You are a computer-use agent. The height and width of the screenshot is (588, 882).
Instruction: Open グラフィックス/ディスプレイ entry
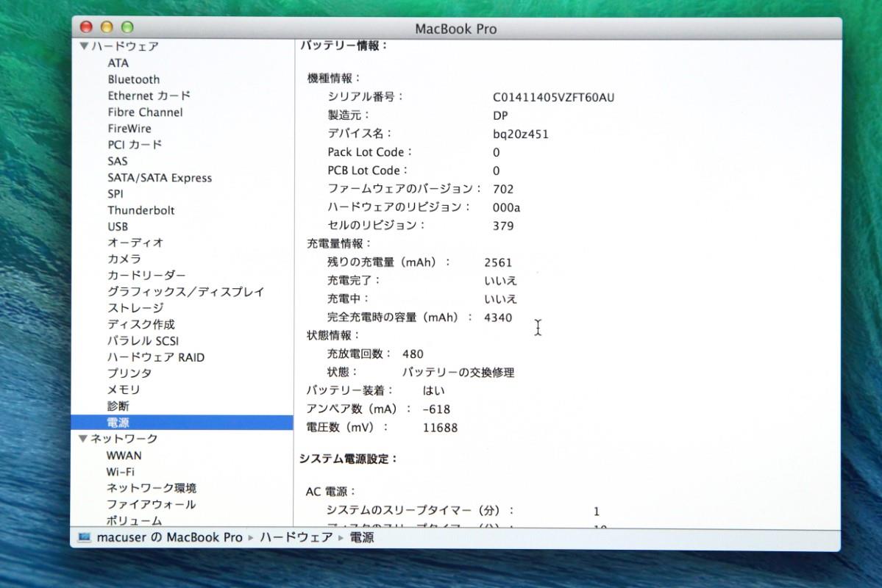[185, 292]
